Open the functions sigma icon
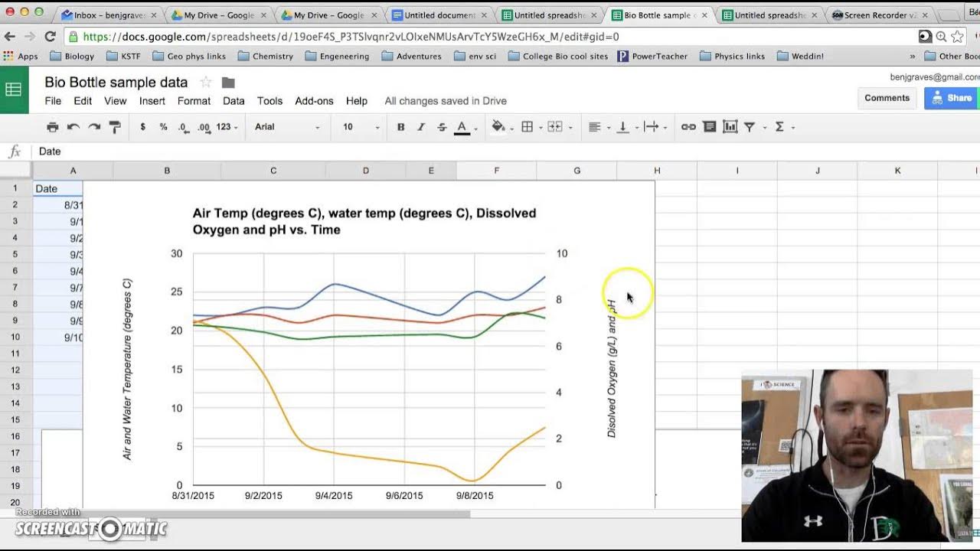 (779, 127)
